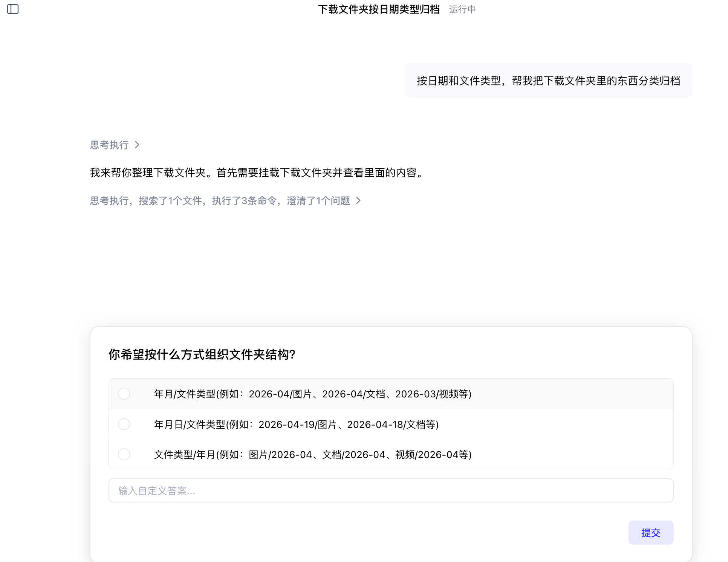Click option text 图片/2026-04 example row
728x562 pixels.
(x=313, y=455)
